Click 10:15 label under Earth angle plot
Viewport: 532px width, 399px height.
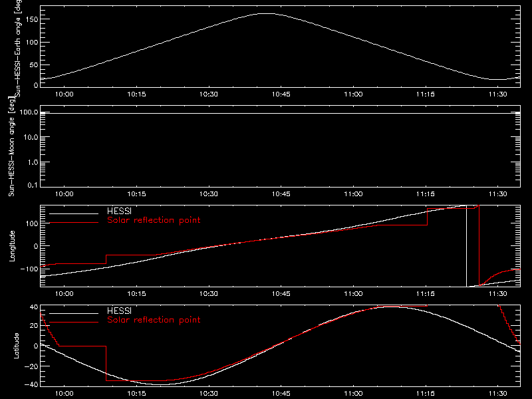tap(136, 94)
